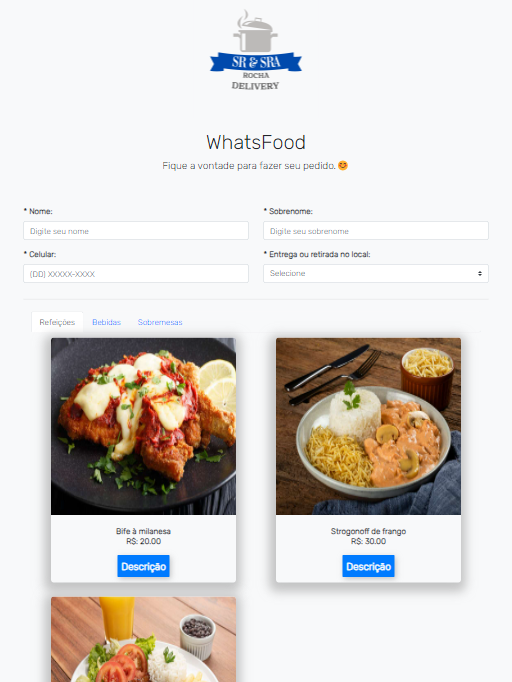Screen dimensions: 512x682
Task: Click the arrow icon of the Selecione dropdown
Action: click(480, 274)
